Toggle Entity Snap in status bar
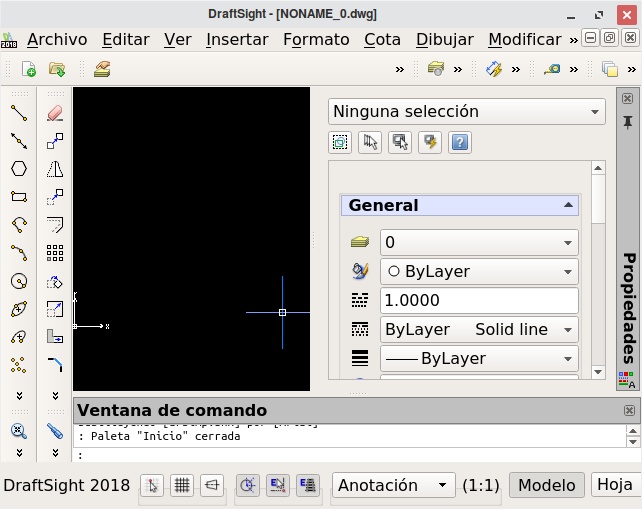The image size is (642, 509). coord(278,485)
